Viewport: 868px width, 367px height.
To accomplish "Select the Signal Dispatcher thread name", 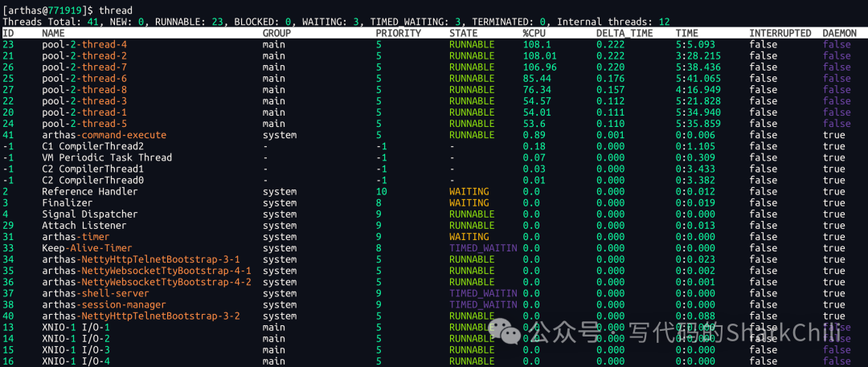I will coord(90,214).
